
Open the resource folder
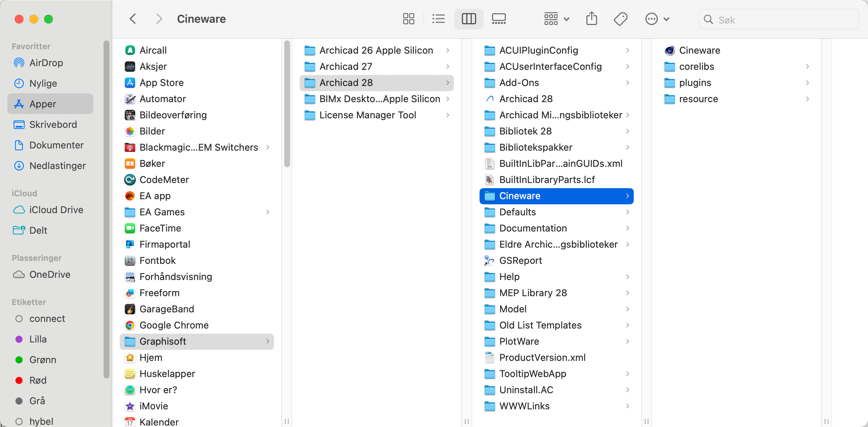coord(737,99)
